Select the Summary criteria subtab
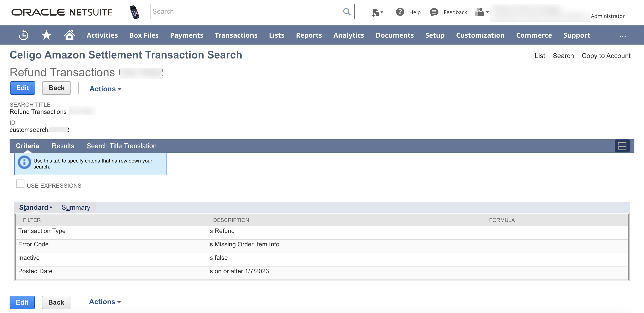This screenshot has width=644, height=313. tap(76, 207)
